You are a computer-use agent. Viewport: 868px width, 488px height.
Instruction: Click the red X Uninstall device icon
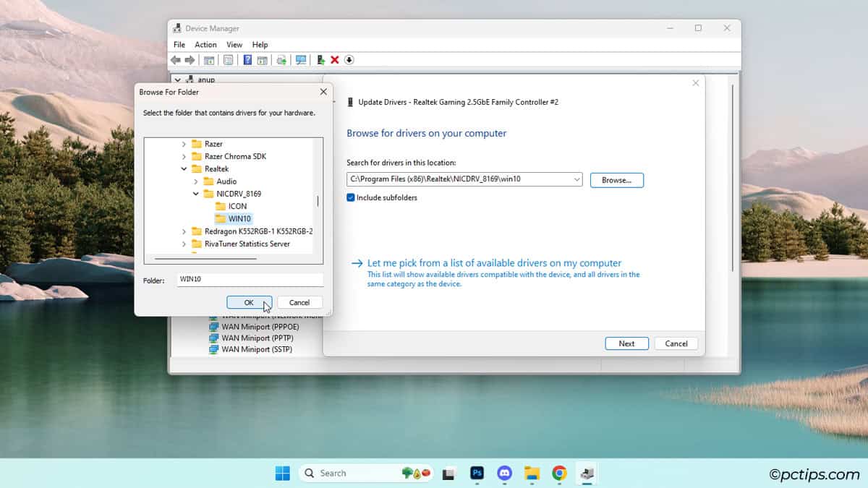click(334, 60)
